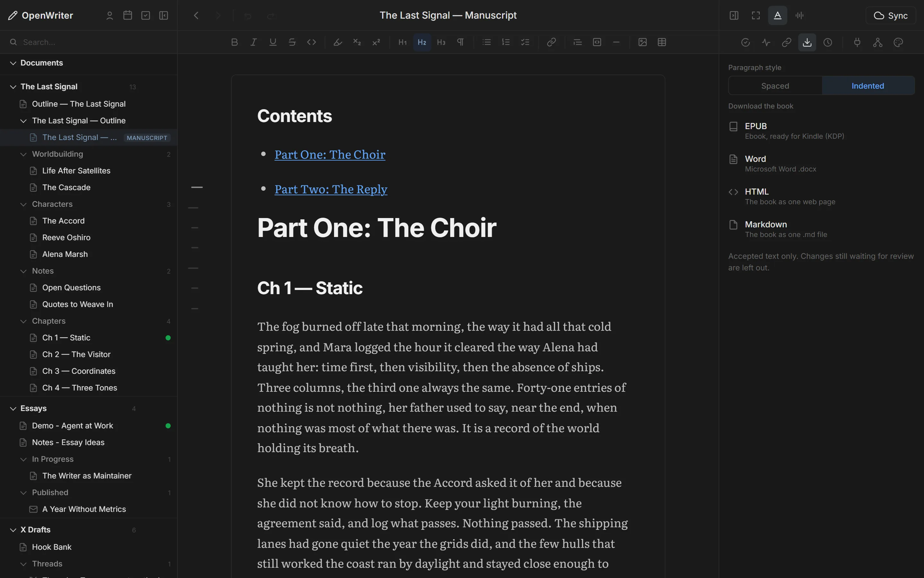
Task: Collapse the Documents section
Action: [x=13, y=63]
